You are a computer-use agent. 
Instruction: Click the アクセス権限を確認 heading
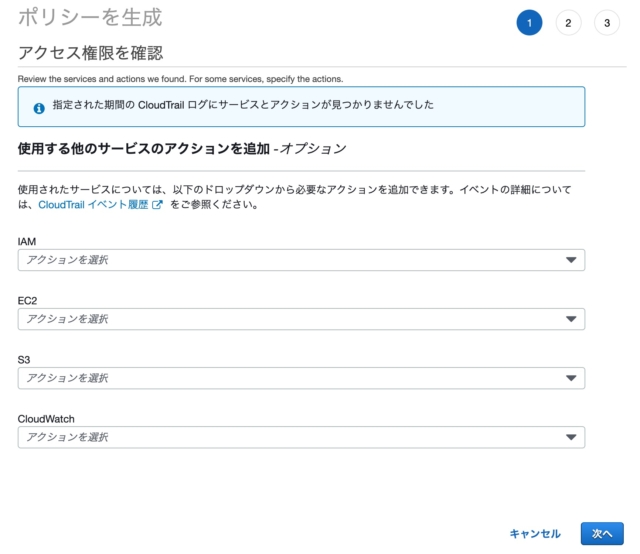tap(91, 53)
